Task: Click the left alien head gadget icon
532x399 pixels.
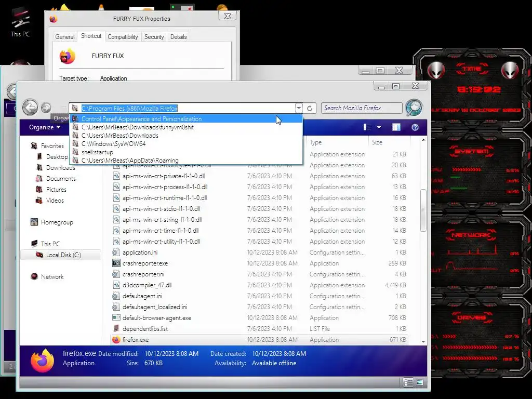Action: [x=436, y=70]
